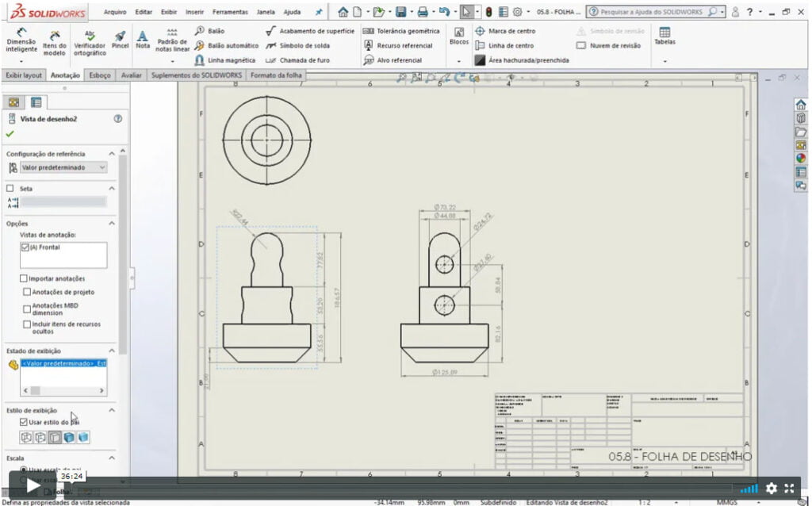The image size is (812, 506).
Task: Switch to the Esboço tab
Action: pos(100,75)
